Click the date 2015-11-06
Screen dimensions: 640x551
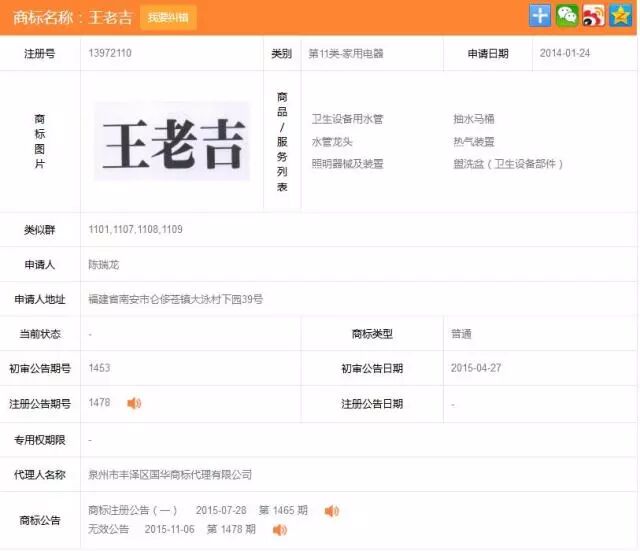pos(169,529)
